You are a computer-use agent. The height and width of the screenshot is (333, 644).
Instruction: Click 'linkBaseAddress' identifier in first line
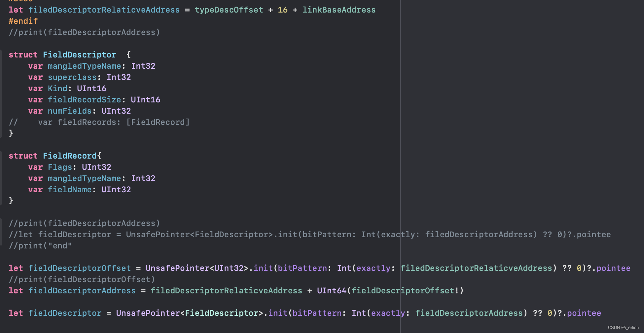click(339, 10)
